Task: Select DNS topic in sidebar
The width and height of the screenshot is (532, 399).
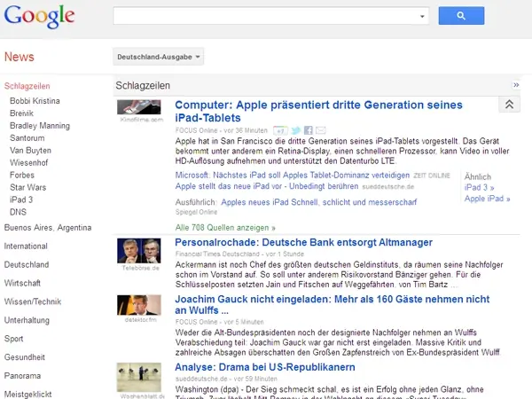Action: pos(18,212)
